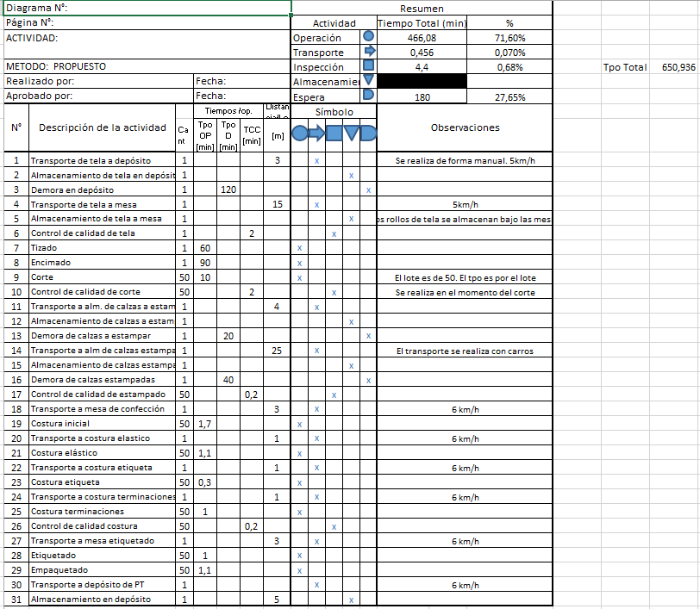This screenshot has height=609, width=700.
Task: Select the Costura etiqueta description cell
Action: [x=103, y=482]
